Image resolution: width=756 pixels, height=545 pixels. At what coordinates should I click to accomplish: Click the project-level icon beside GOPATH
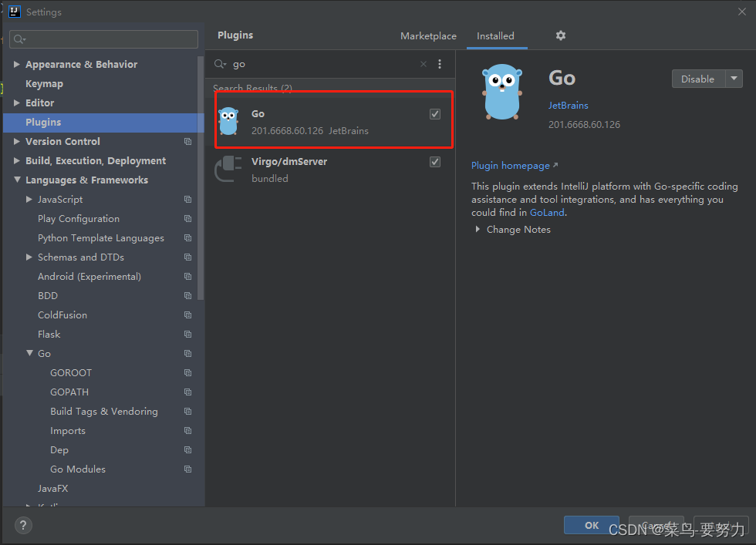(x=188, y=392)
